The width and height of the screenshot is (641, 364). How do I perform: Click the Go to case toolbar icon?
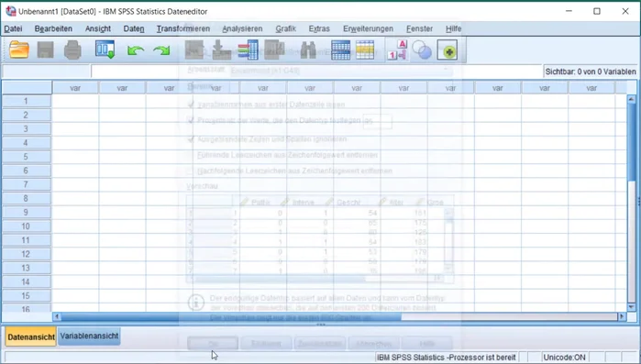194,50
